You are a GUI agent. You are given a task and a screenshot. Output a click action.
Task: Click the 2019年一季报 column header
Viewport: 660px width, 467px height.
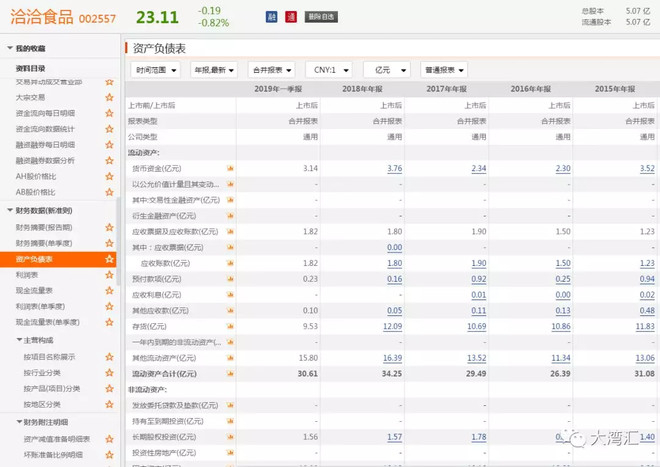(278, 89)
